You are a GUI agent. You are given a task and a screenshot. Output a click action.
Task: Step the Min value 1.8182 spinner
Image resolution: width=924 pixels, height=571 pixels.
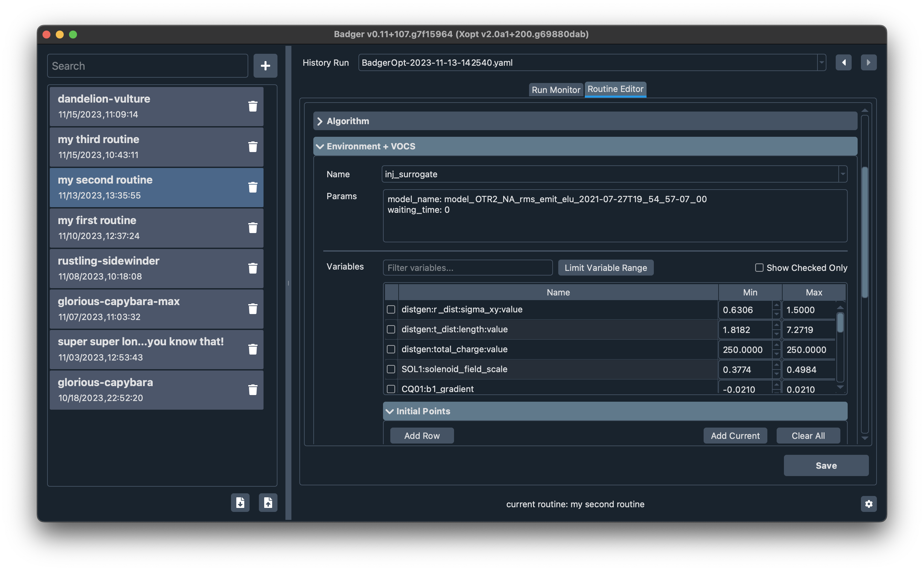coord(776,330)
